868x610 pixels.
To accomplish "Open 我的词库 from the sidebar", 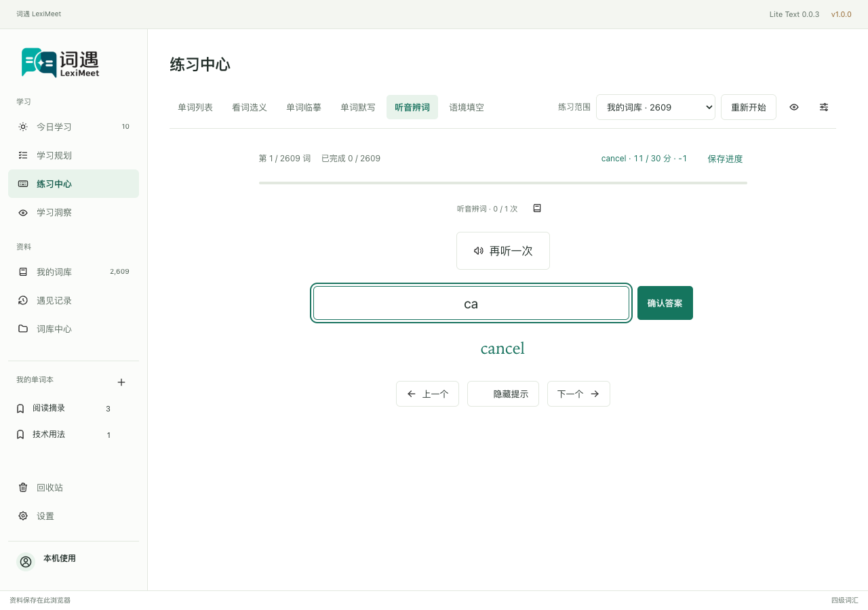I will [73, 272].
